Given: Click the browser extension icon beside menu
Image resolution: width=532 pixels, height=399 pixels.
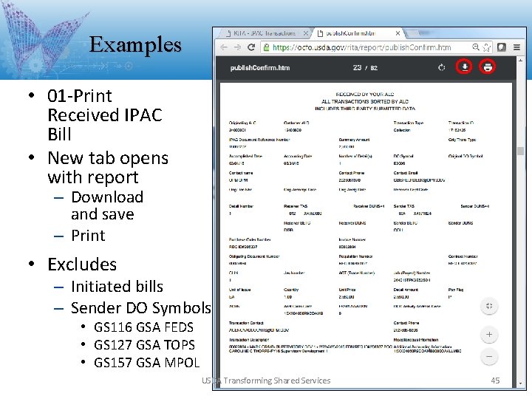Looking at the screenshot, I should click(x=502, y=47).
